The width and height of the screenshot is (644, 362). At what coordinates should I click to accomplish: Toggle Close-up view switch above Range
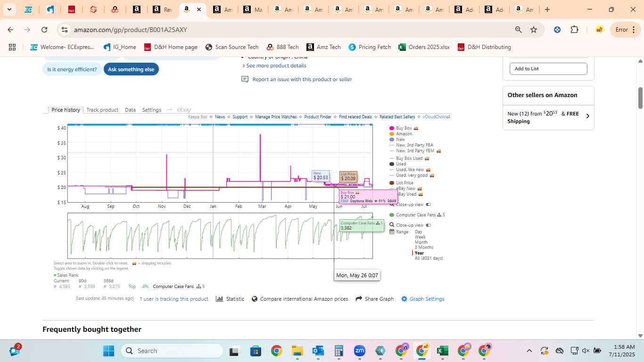point(429,225)
